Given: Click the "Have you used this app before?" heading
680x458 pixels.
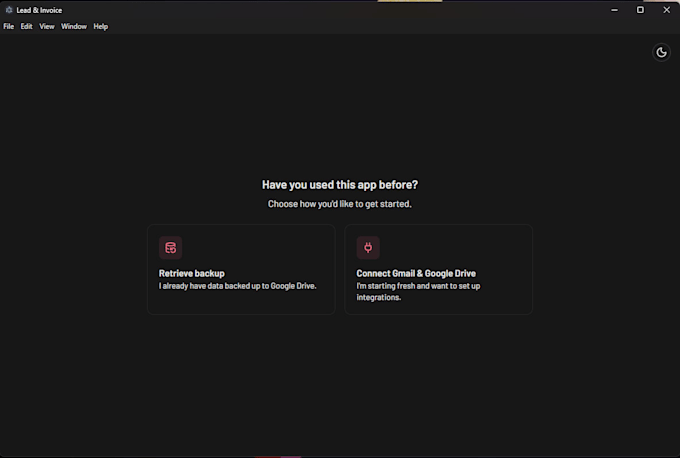Looking at the screenshot, I should click(340, 185).
